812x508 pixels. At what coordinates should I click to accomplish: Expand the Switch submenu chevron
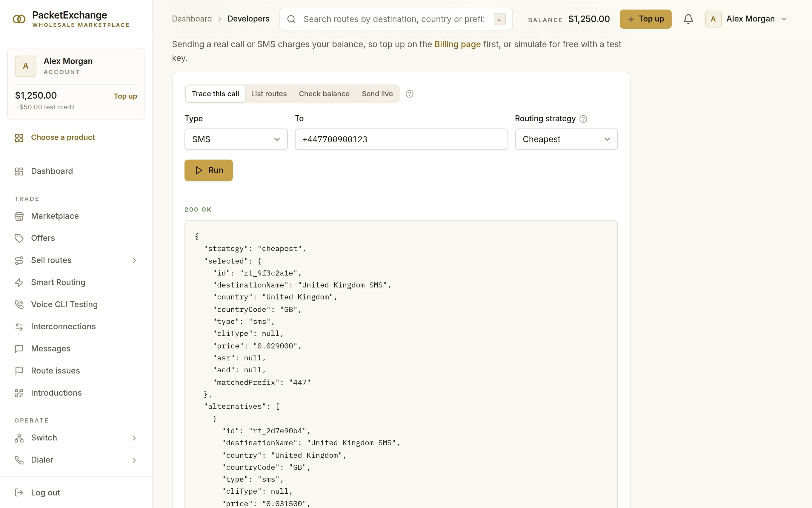(x=134, y=438)
